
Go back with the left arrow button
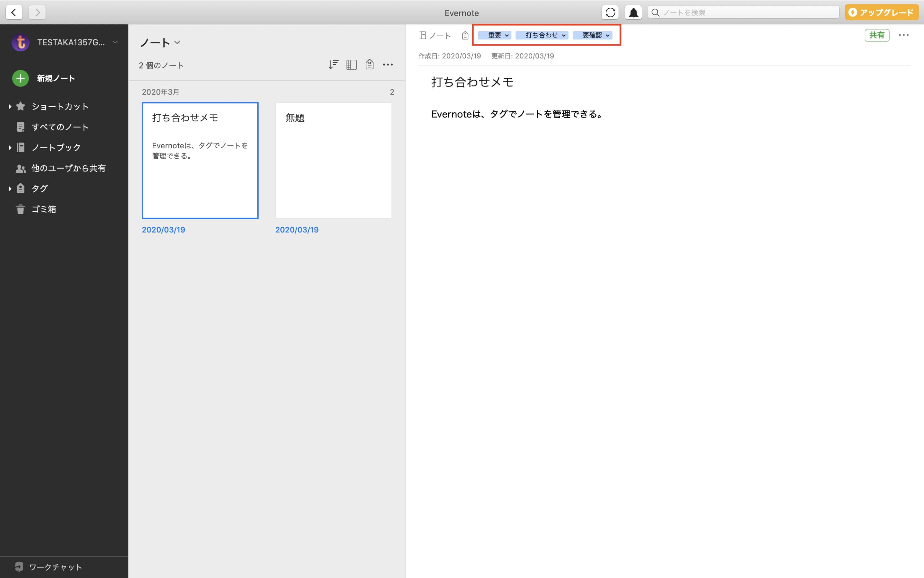click(x=14, y=12)
